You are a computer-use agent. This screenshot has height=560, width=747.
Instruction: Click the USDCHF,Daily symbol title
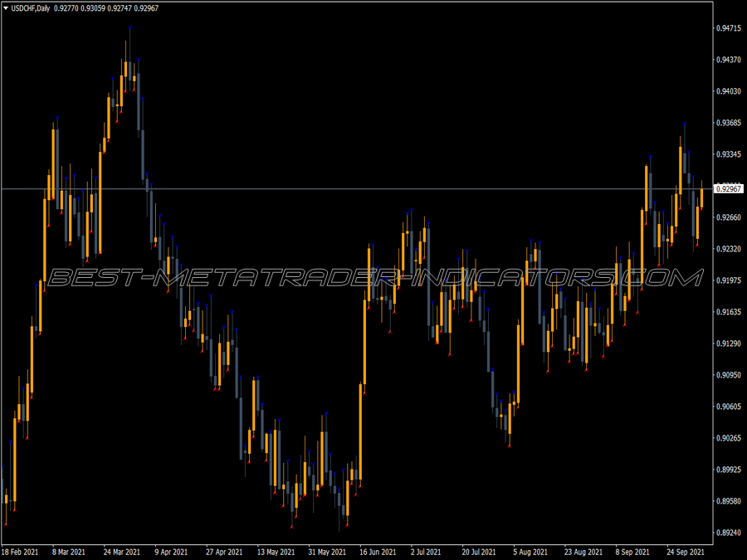point(30,8)
